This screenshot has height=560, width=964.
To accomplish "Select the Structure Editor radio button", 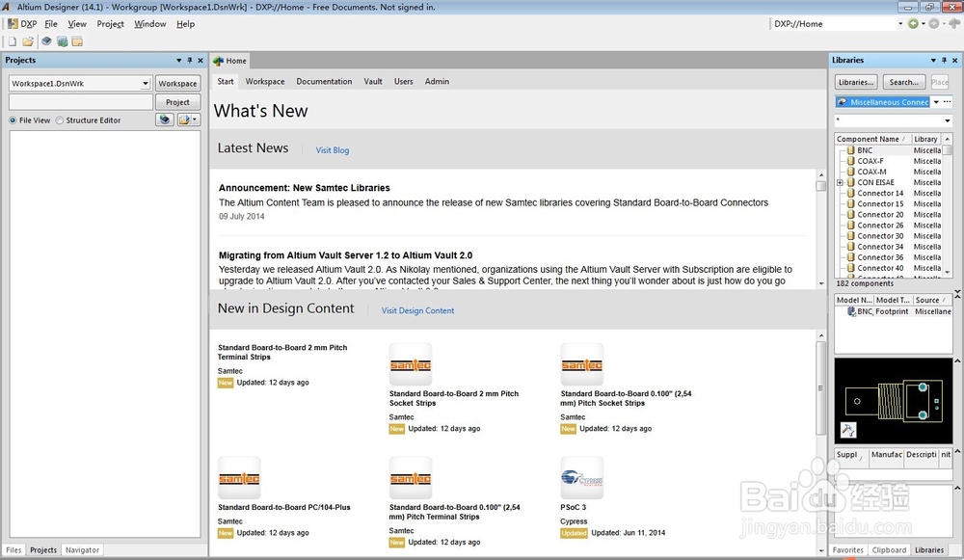I will point(60,120).
